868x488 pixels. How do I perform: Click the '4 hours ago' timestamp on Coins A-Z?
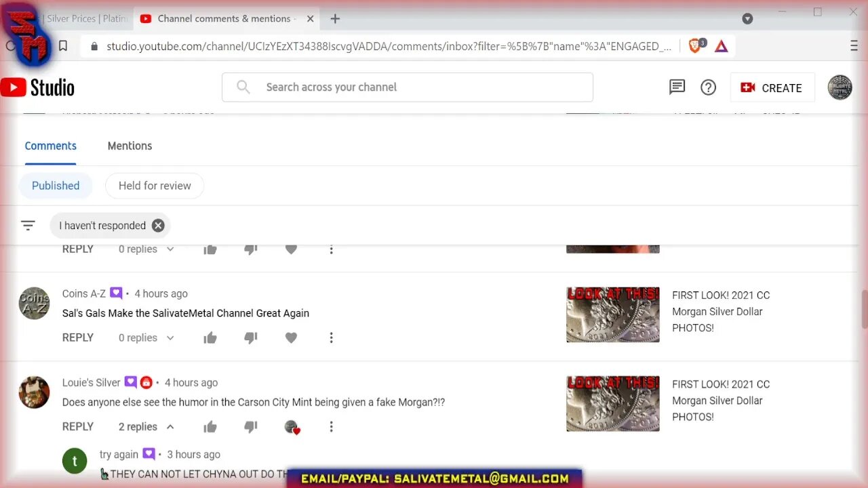pyautogui.click(x=161, y=293)
